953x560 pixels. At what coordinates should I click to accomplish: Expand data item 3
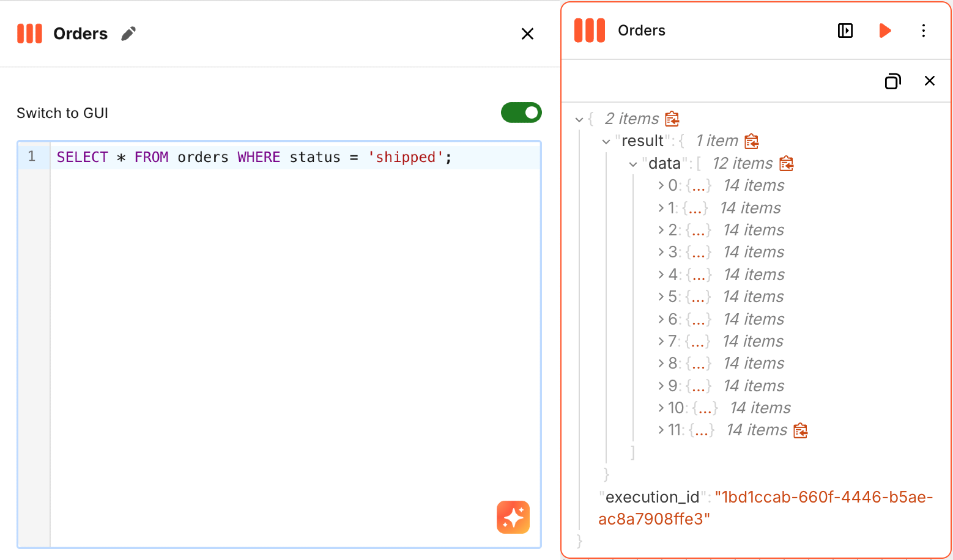(661, 252)
